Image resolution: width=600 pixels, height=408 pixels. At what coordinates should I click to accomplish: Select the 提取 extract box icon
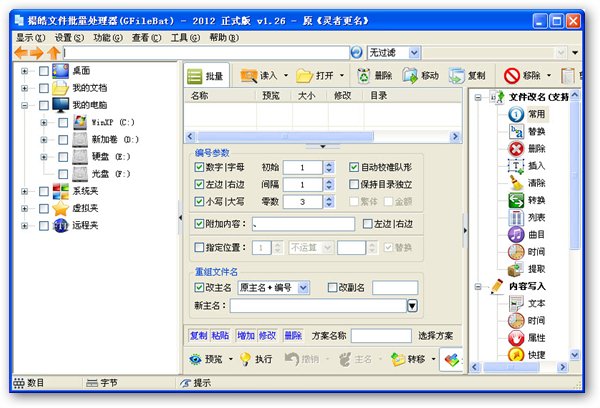(516, 269)
